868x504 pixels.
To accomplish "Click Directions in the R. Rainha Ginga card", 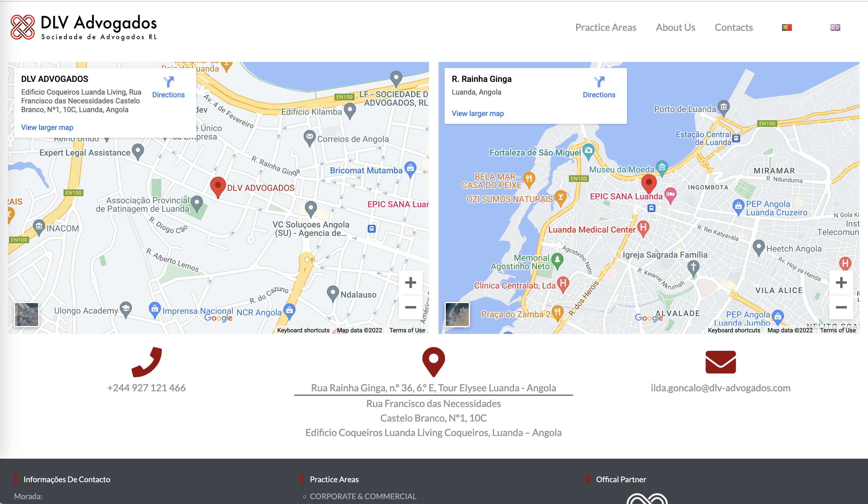I will (599, 87).
